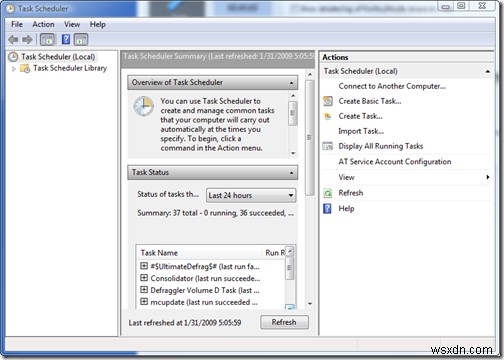Click Import Task... action
The image size is (504, 360).
coord(361,131)
